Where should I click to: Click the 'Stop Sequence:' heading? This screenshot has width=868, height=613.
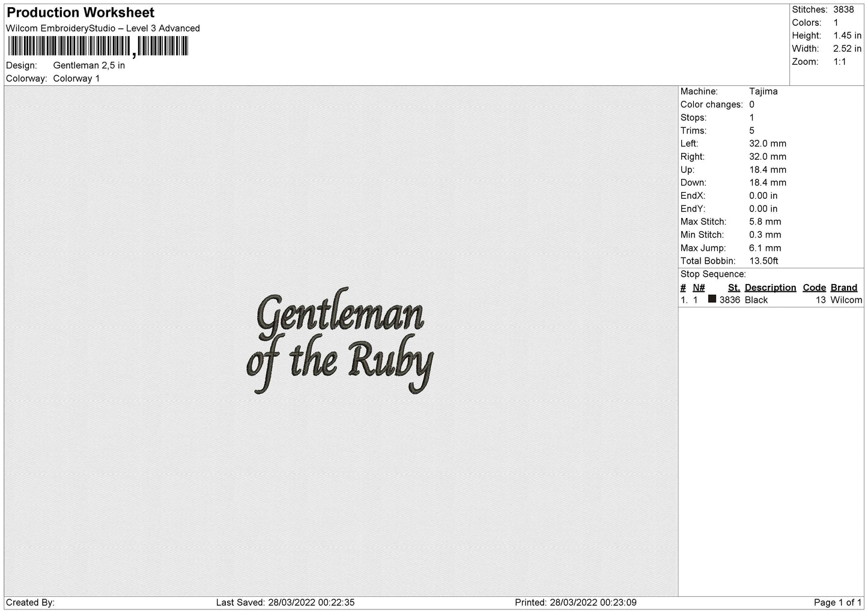713,274
